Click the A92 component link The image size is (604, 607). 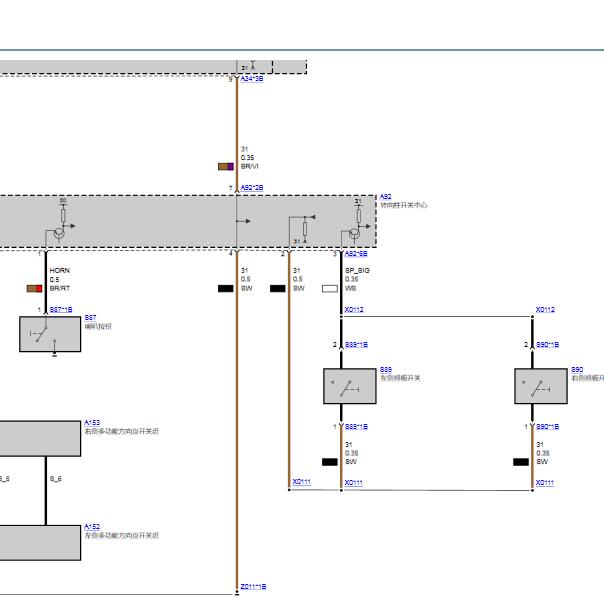pos(385,197)
